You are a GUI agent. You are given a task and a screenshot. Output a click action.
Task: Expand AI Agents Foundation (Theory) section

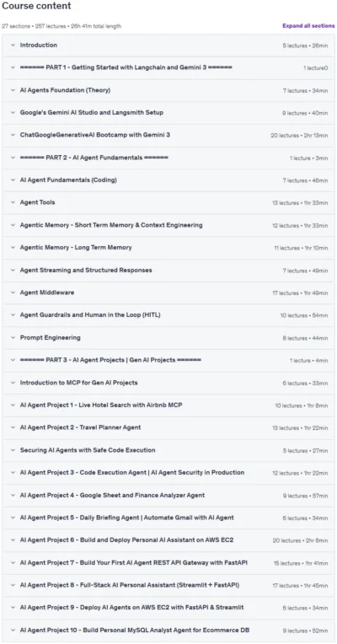(x=168, y=90)
